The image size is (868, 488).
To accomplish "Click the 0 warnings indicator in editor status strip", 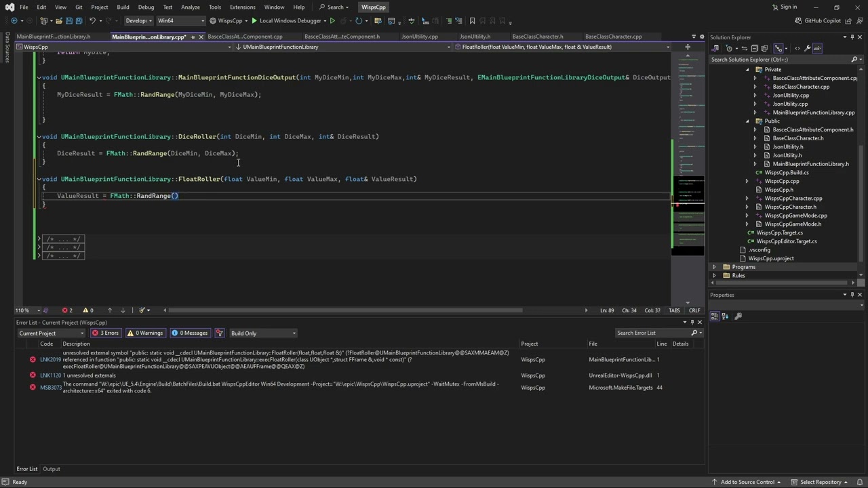I will [87, 310].
